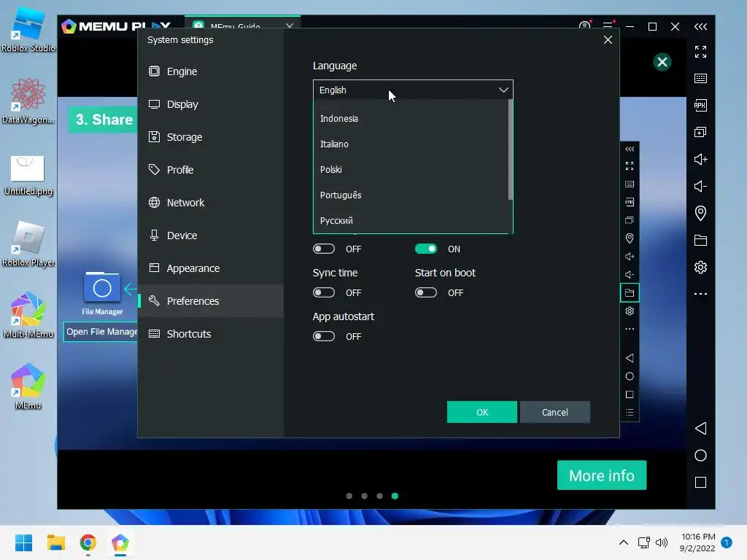The image size is (747, 560).
Task: Open the Engine settings section
Action: click(x=211, y=71)
